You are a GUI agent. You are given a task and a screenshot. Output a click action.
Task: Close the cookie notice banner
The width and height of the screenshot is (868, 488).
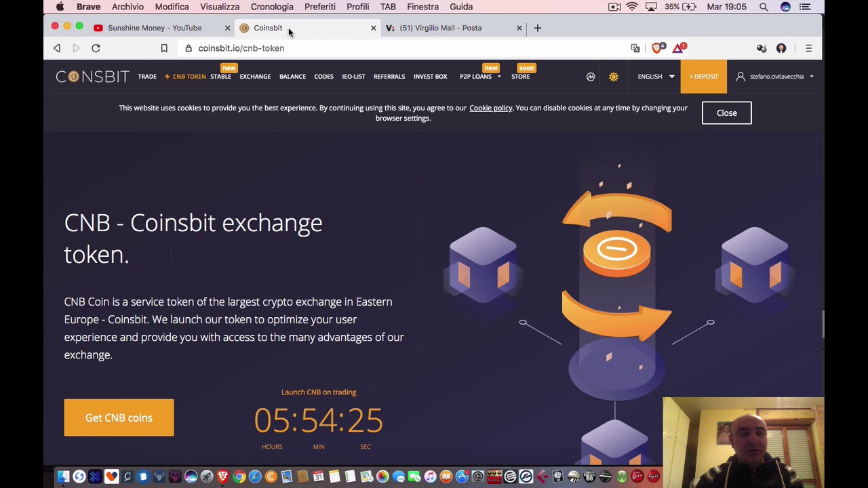726,113
